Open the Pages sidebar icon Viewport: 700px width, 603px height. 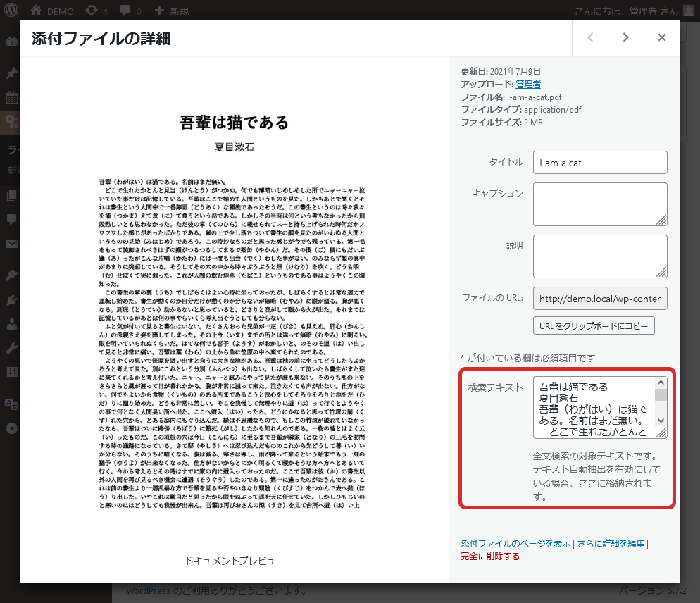click(12, 196)
